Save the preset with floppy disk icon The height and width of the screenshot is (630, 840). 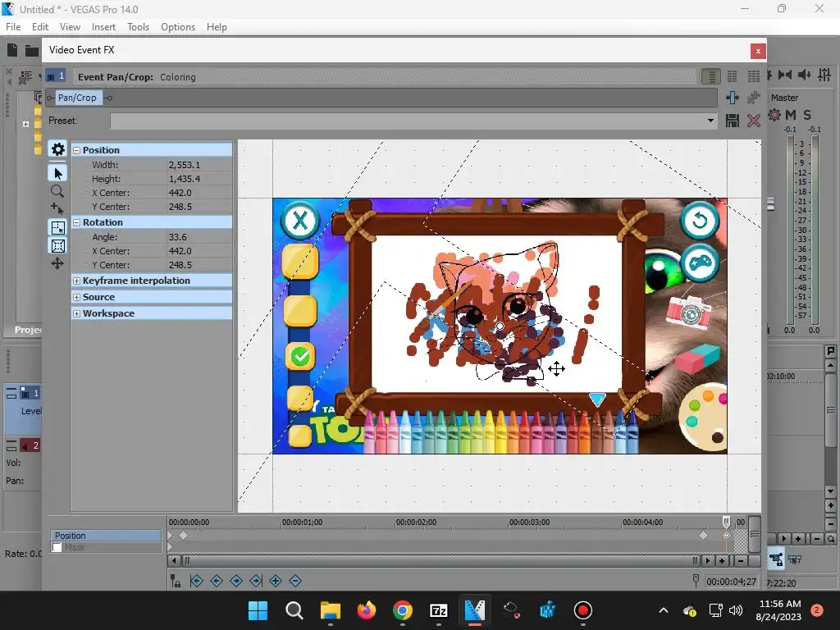coord(733,121)
